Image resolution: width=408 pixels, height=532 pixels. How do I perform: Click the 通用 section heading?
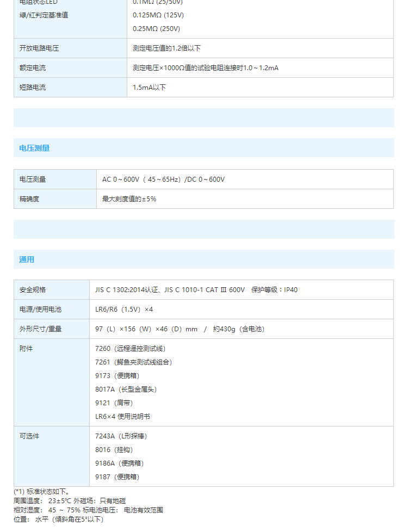[27, 259]
